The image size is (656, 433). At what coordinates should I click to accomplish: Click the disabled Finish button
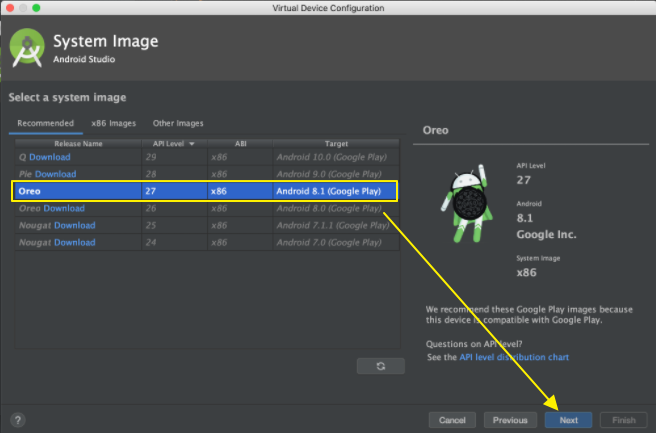(624, 420)
